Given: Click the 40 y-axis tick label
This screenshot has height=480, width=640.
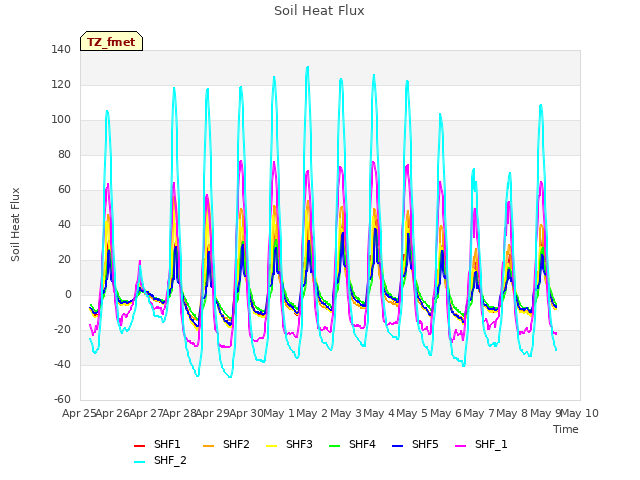Looking at the screenshot, I should click(x=64, y=224).
